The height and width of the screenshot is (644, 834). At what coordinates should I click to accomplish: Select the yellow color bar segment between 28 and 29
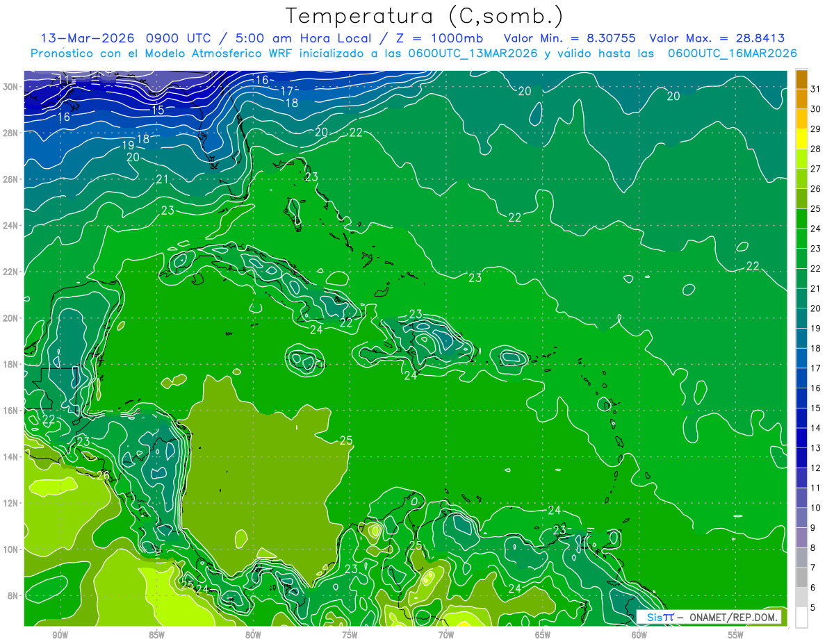click(801, 138)
